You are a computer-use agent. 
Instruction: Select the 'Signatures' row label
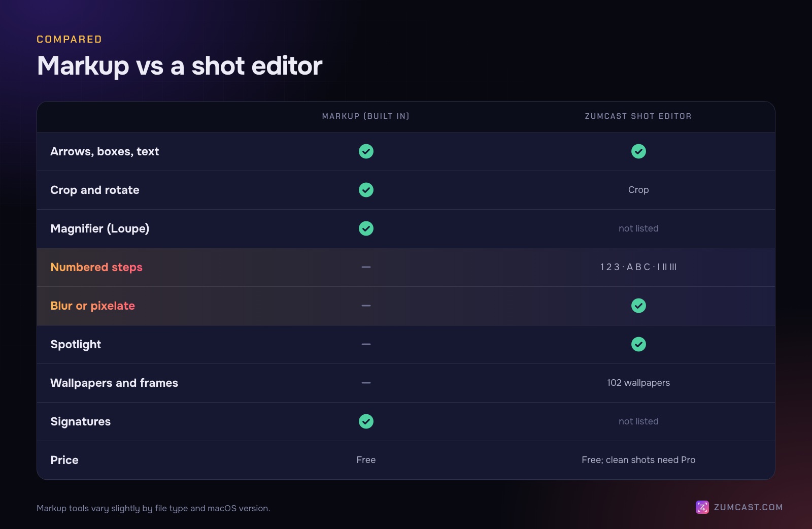81,421
